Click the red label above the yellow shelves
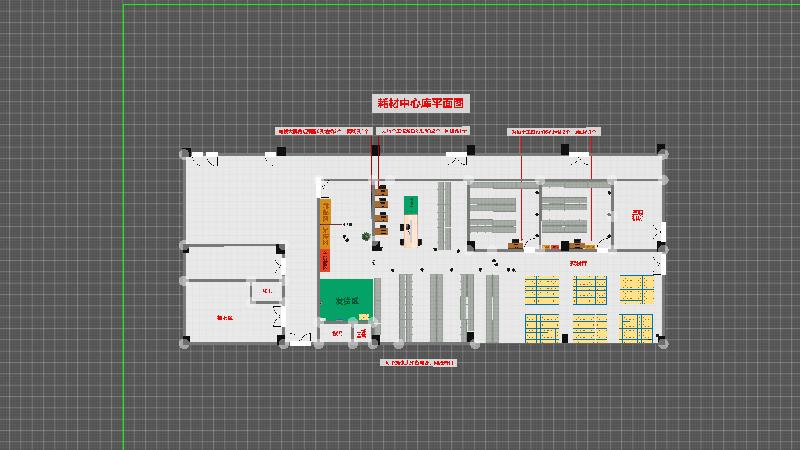Image resolution: width=800 pixels, height=450 pixels. click(x=578, y=262)
